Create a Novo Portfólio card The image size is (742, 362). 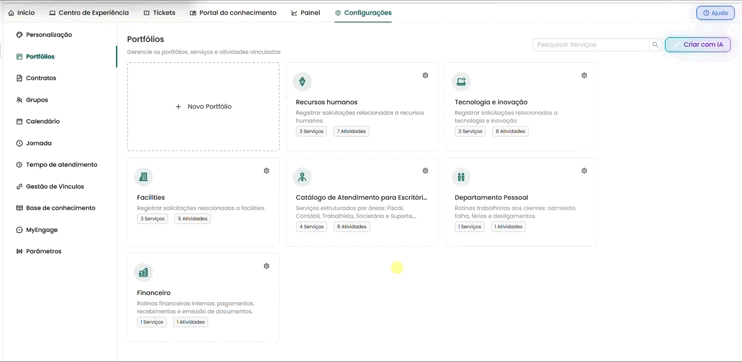(203, 107)
